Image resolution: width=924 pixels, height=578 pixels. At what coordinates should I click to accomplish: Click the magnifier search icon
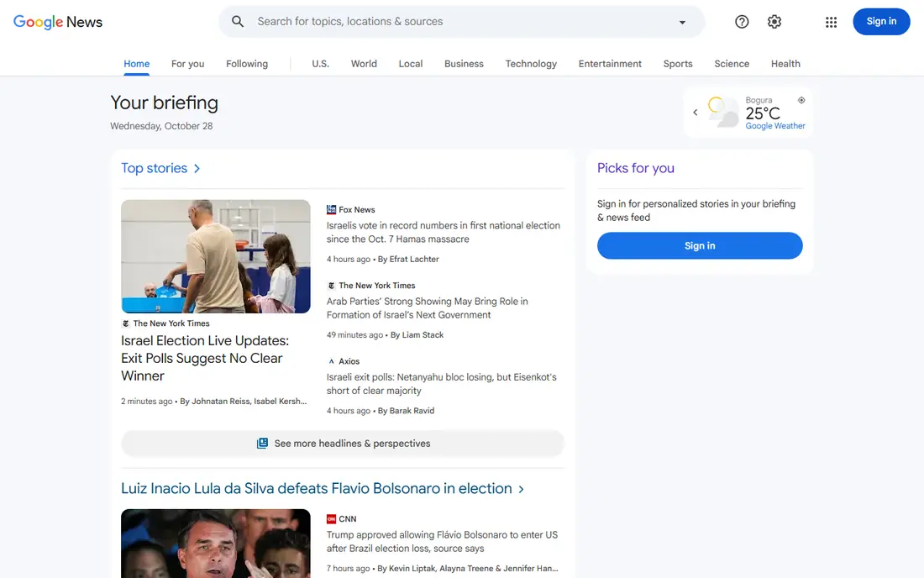(x=238, y=21)
